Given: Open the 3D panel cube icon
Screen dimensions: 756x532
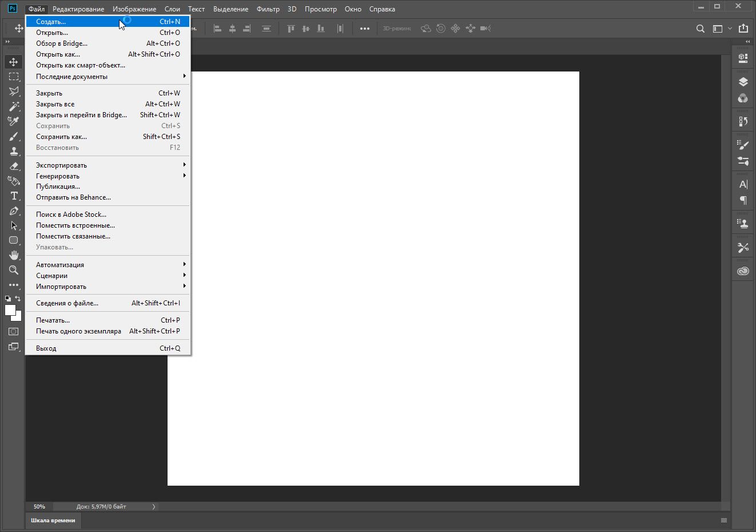Looking at the screenshot, I should [x=743, y=57].
